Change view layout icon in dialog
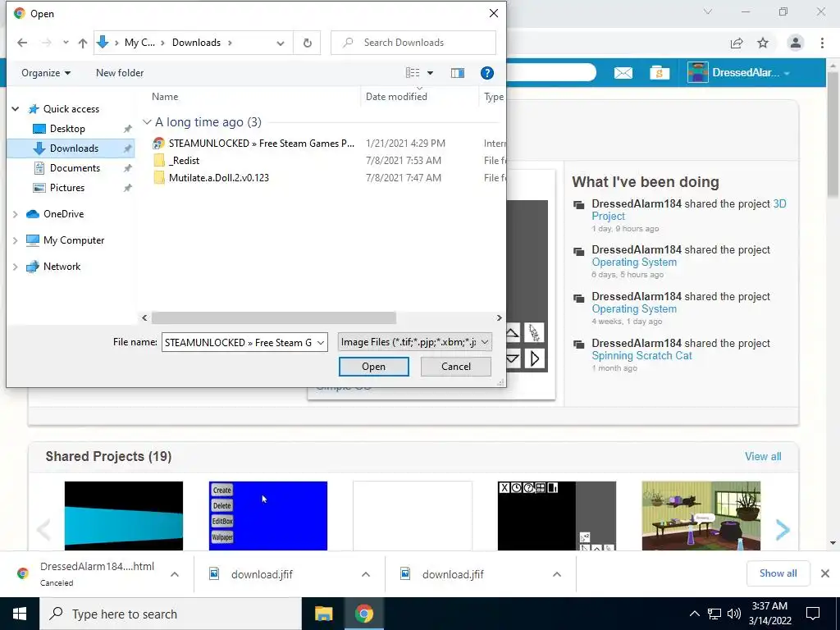This screenshot has height=630, width=840. [x=413, y=73]
